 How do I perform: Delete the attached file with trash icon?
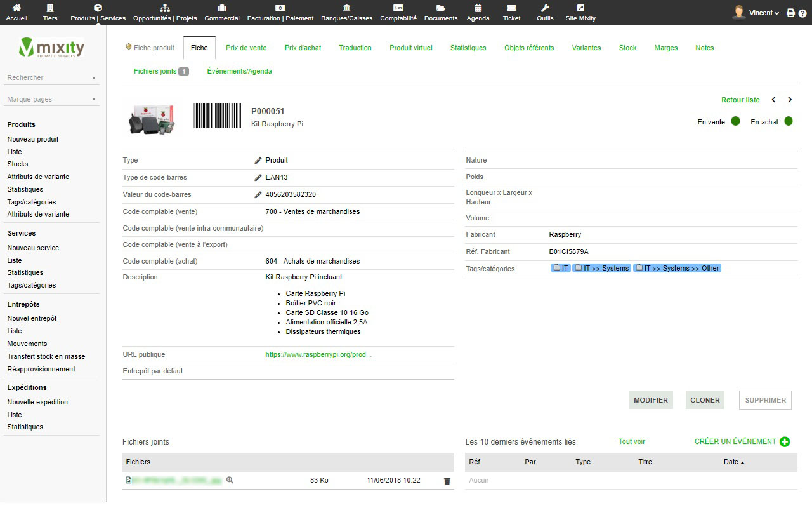pos(447,481)
